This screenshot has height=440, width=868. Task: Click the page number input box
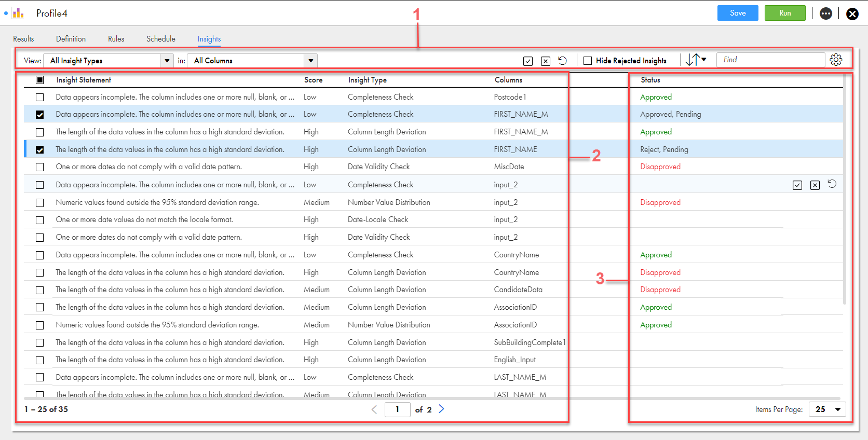(x=397, y=409)
